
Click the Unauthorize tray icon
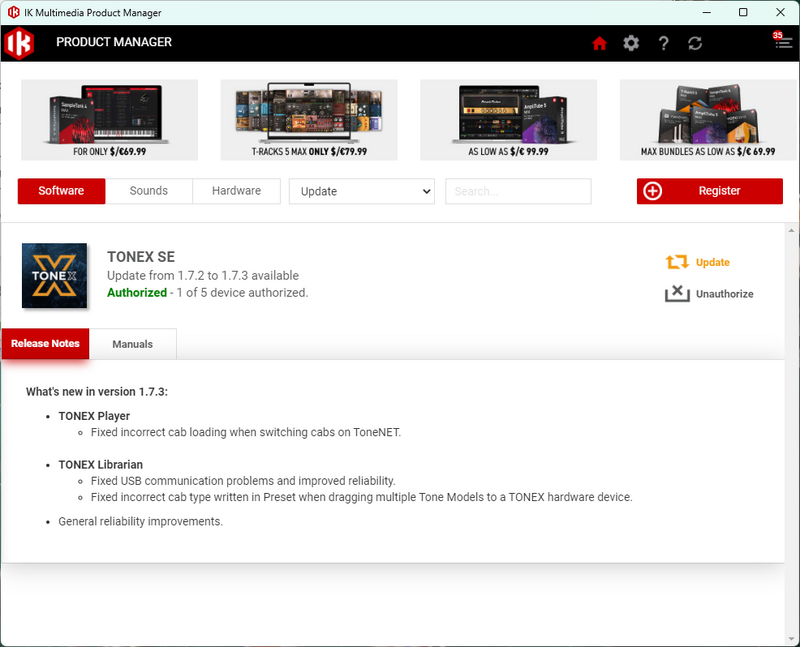(677, 293)
